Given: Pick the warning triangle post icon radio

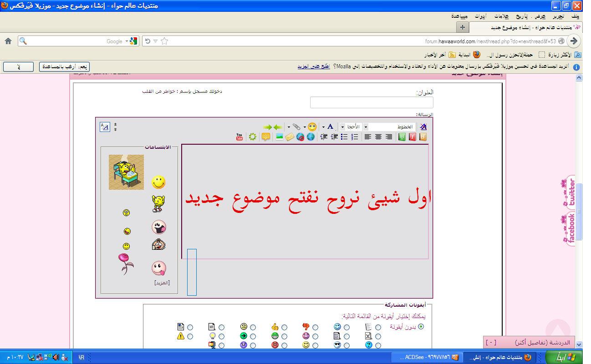Looking at the screenshot, I should [x=190, y=337].
